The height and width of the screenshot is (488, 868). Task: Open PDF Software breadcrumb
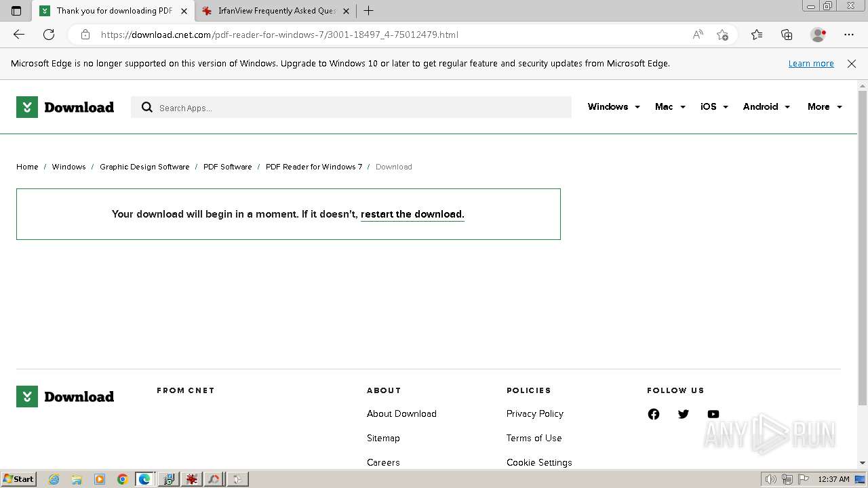[x=227, y=167]
